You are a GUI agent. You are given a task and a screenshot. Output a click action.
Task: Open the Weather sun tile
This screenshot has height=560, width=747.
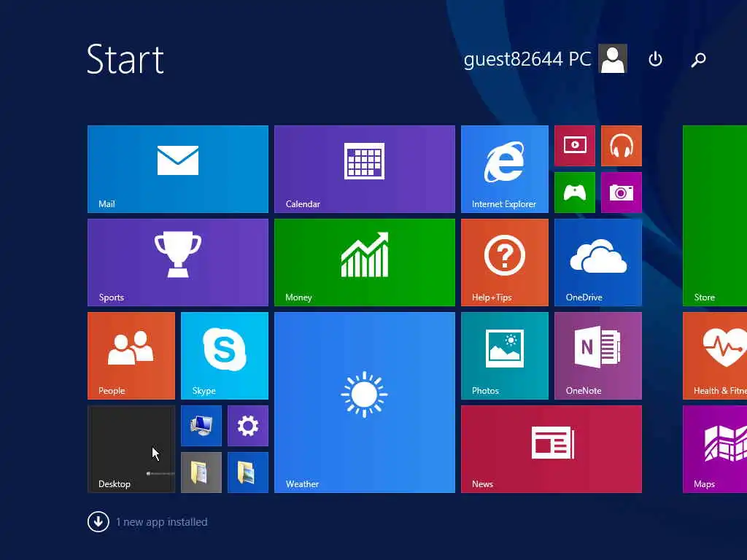coord(365,402)
